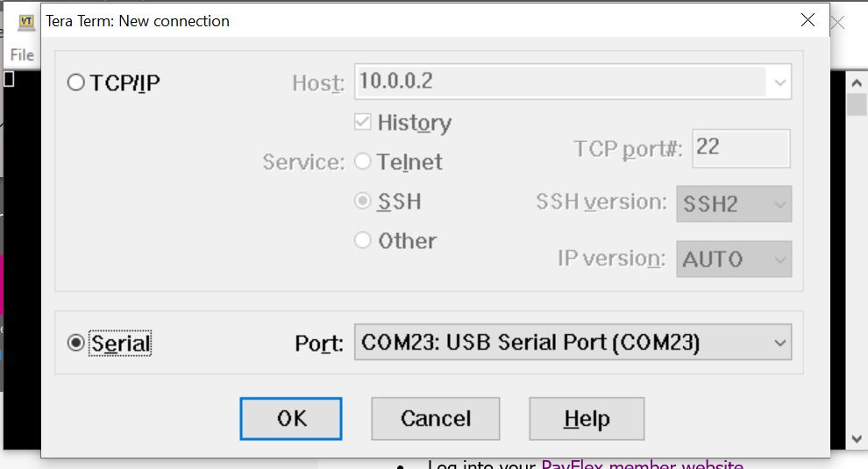The width and height of the screenshot is (868, 469).
Task: Open the File menu
Action: coord(22,55)
